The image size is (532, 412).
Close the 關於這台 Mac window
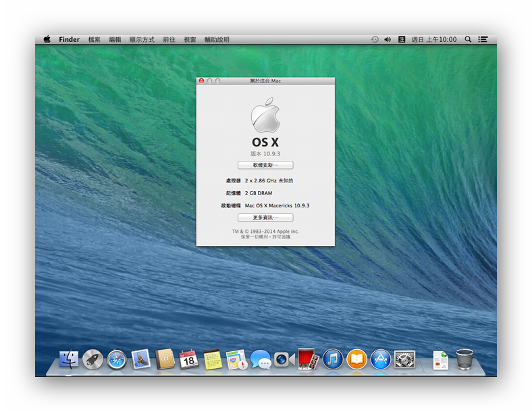[x=202, y=81]
